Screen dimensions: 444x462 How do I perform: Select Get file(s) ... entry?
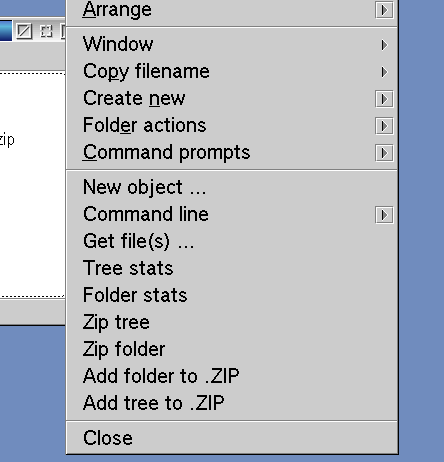coord(232,241)
